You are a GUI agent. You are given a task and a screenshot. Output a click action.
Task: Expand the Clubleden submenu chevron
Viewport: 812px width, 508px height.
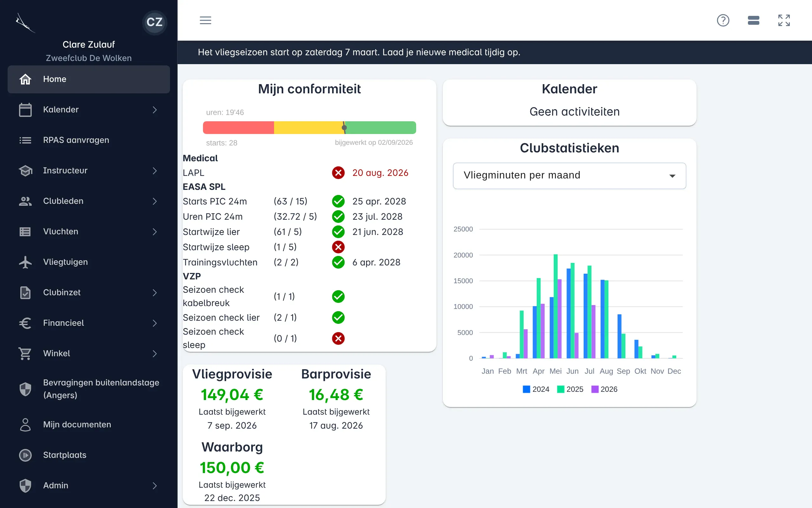[x=155, y=201]
